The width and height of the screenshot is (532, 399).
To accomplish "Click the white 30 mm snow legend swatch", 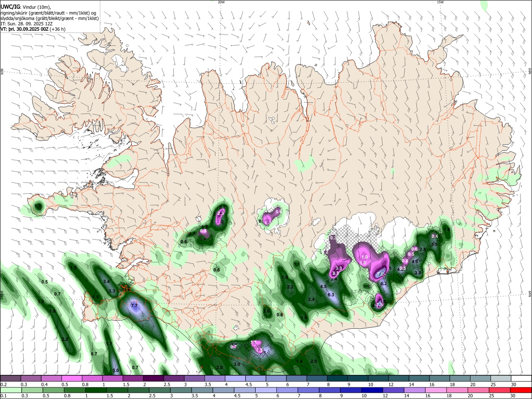I will pyautogui.click(x=521, y=379).
